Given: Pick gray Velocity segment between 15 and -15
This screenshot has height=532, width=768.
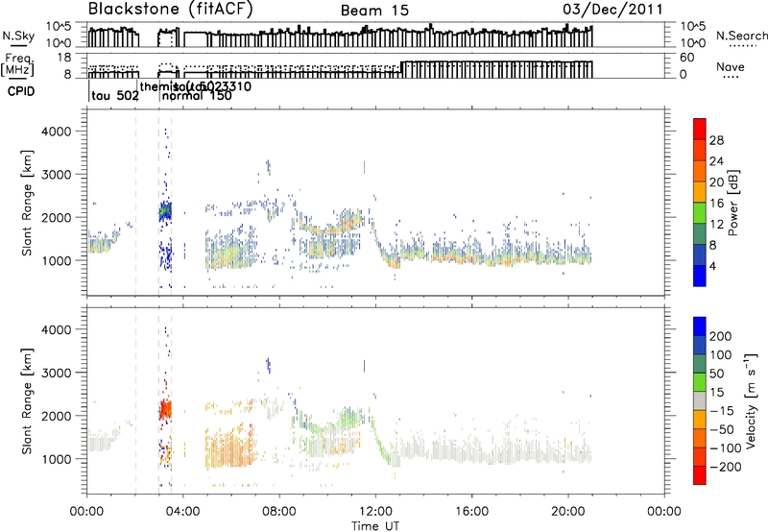Looking at the screenshot, I should (x=700, y=400).
